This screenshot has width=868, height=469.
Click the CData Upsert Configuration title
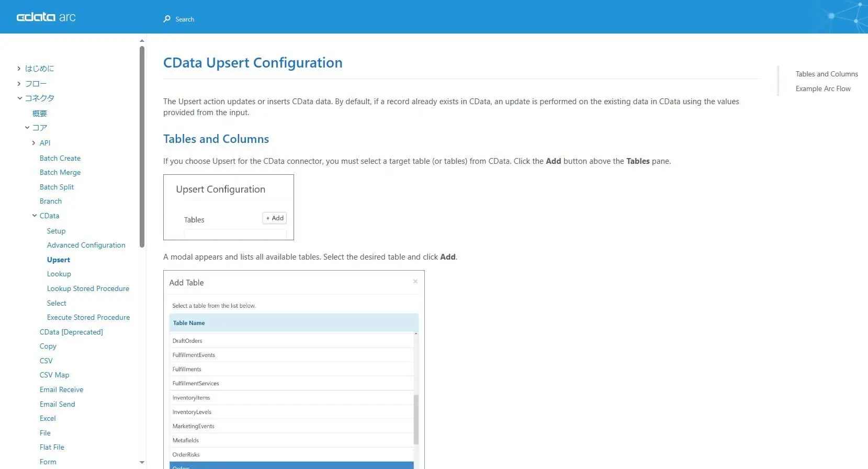(253, 63)
